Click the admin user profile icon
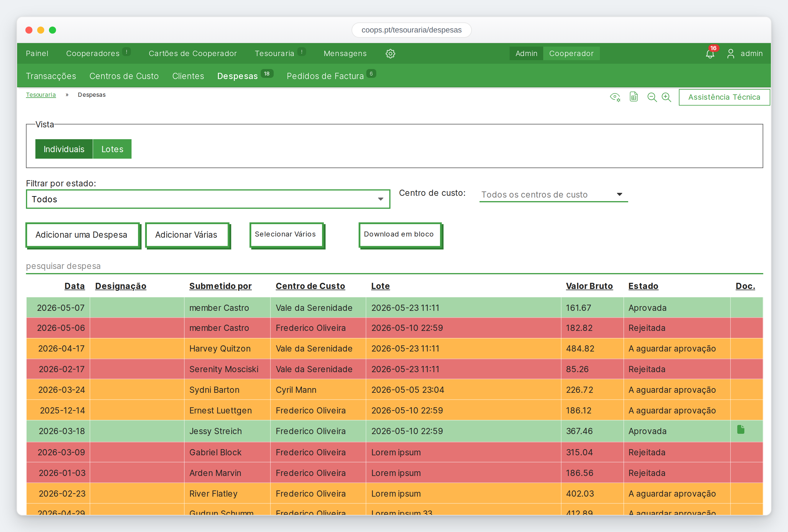Screen dimensions: 788x532 point(730,54)
